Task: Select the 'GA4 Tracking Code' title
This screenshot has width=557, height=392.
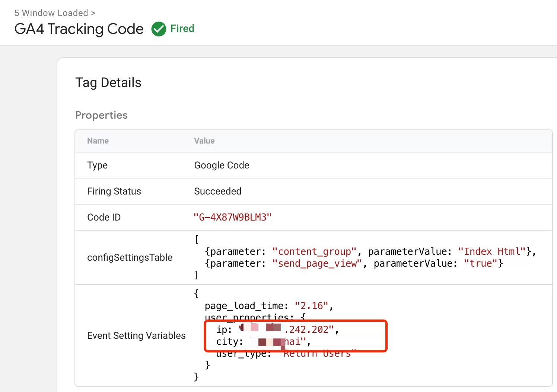Action: pyautogui.click(x=79, y=29)
